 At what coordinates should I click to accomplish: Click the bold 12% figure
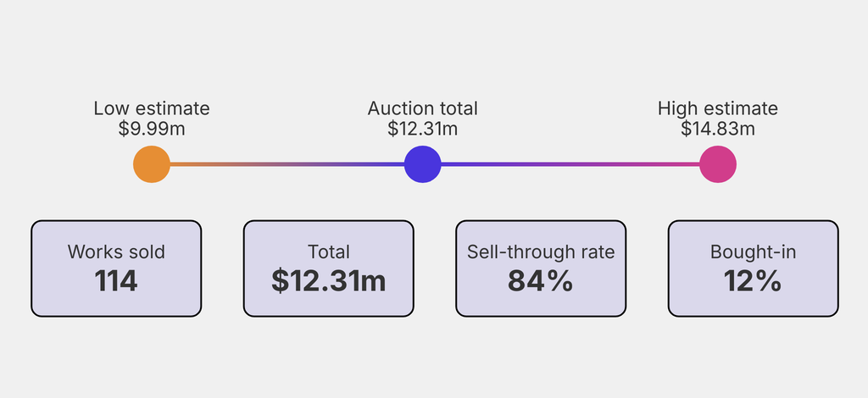tap(754, 281)
